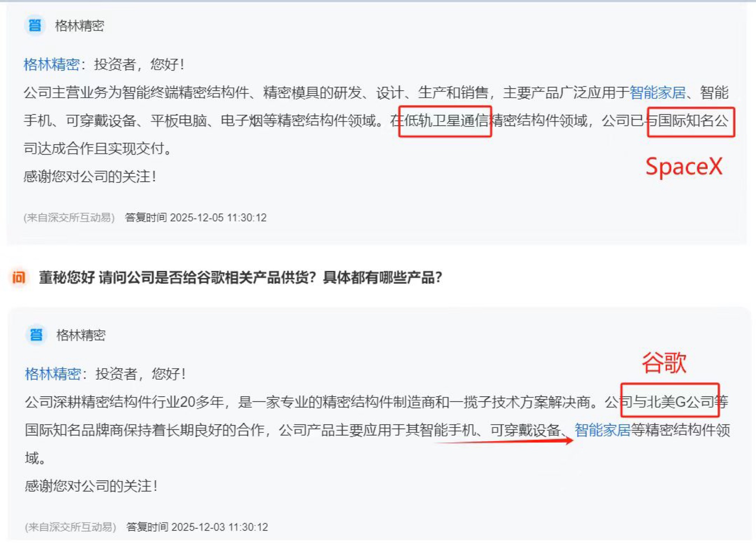
Task: Click the gray 格林精密 header of first reply
Action: pos(79,26)
